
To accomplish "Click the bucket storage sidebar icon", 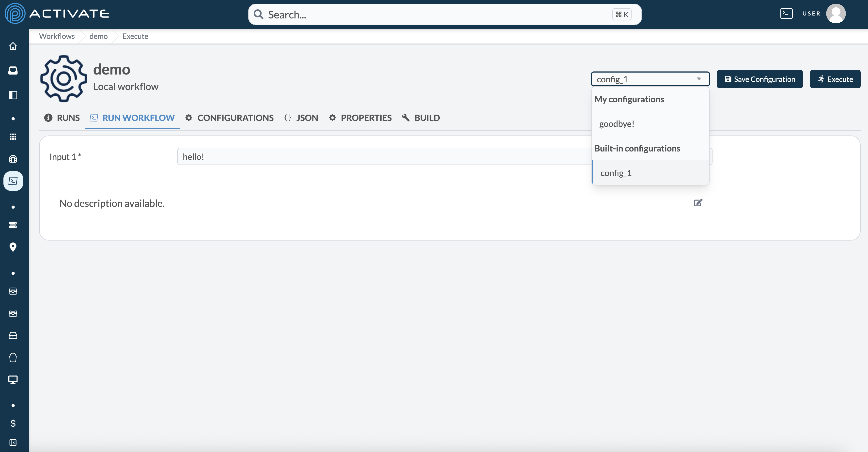I will point(13,357).
